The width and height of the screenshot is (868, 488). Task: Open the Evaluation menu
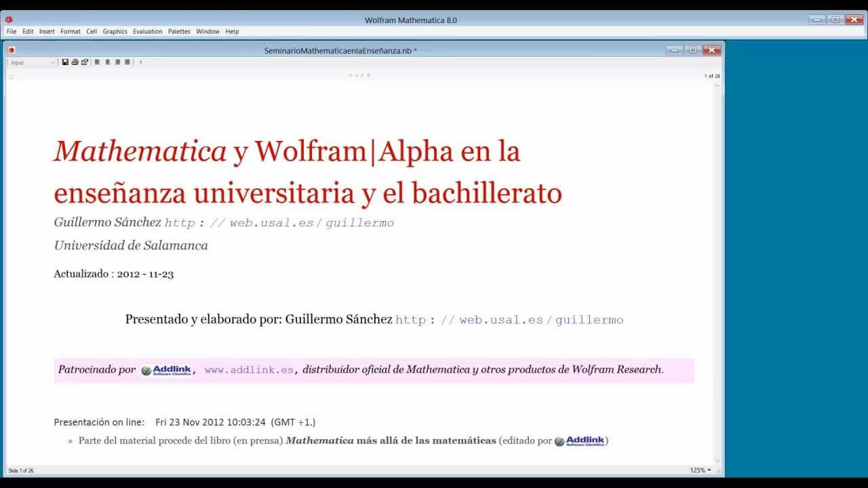(x=148, y=31)
